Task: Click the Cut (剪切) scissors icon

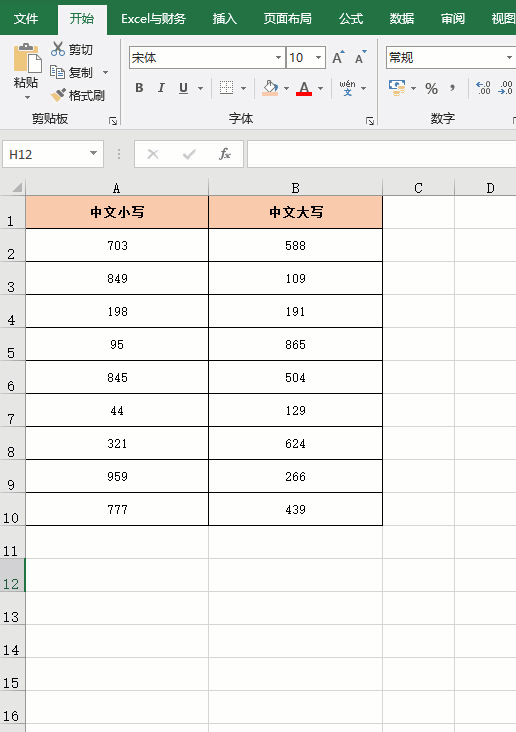Action: click(x=58, y=49)
